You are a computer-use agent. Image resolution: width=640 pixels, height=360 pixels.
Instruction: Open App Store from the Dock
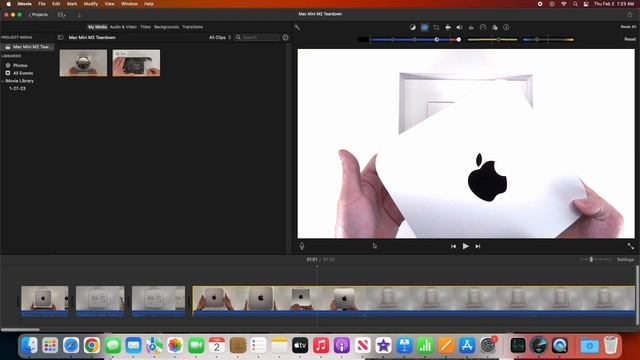click(467, 345)
